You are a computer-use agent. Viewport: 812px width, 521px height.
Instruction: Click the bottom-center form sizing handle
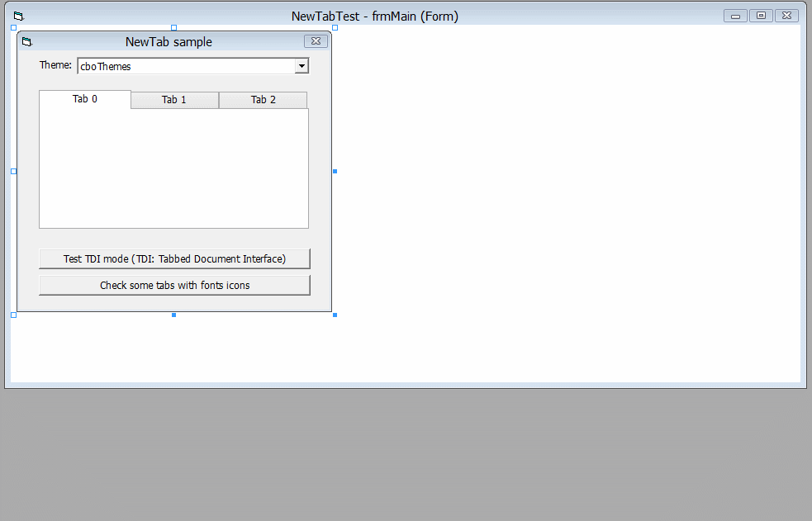click(174, 315)
